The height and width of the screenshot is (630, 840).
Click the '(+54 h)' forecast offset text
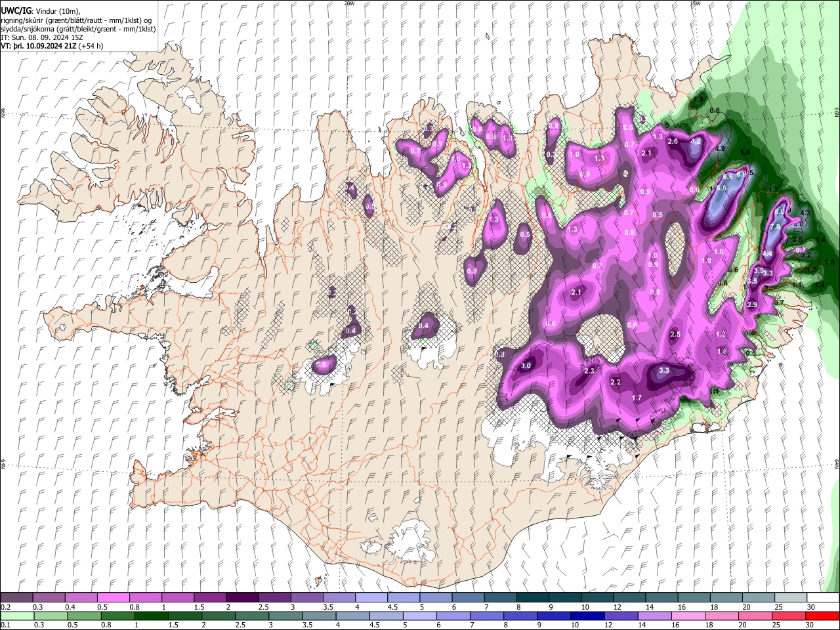91,47
